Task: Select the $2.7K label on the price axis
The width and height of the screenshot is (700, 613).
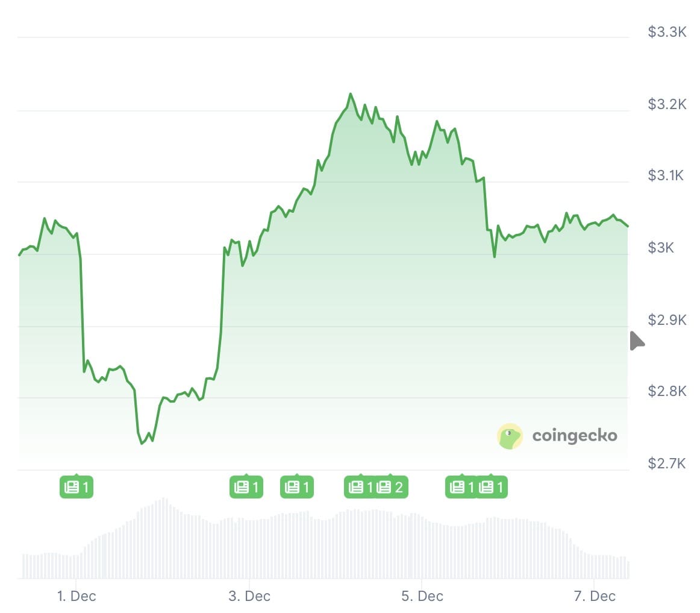Action: tap(667, 464)
